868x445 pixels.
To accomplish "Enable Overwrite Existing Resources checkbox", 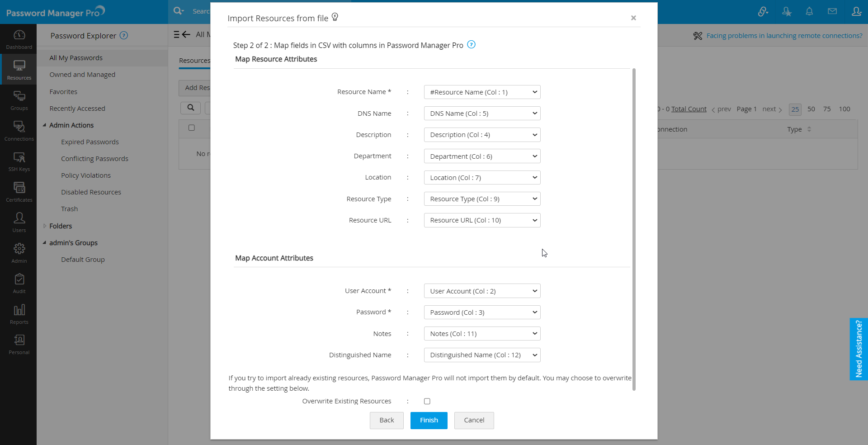I will coord(427,401).
